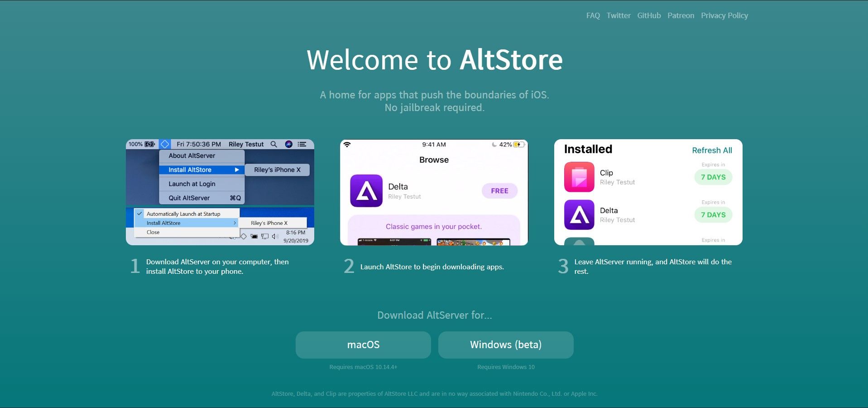The height and width of the screenshot is (408, 868).
Task: Click the "Requires Windows 10" note
Action: 506,367
